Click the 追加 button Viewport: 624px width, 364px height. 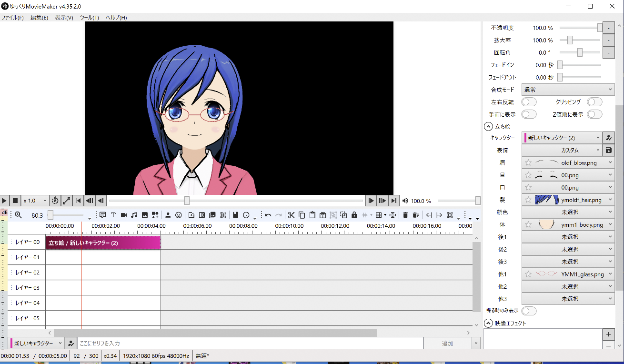(447, 343)
